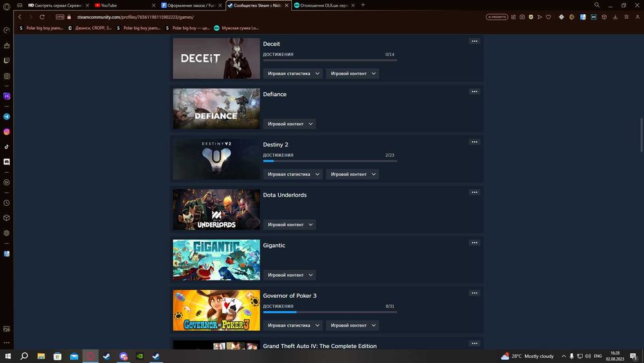The height and width of the screenshot is (363, 644).
Task: Click Deceit achievements progress bar 0/14
Action: coord(330,60)
